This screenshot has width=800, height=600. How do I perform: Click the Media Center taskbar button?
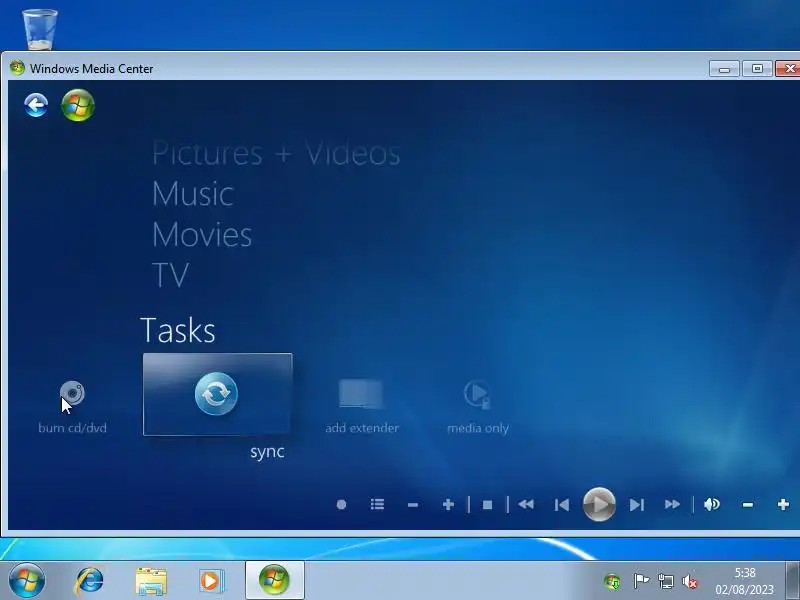[x=274, y=580]
